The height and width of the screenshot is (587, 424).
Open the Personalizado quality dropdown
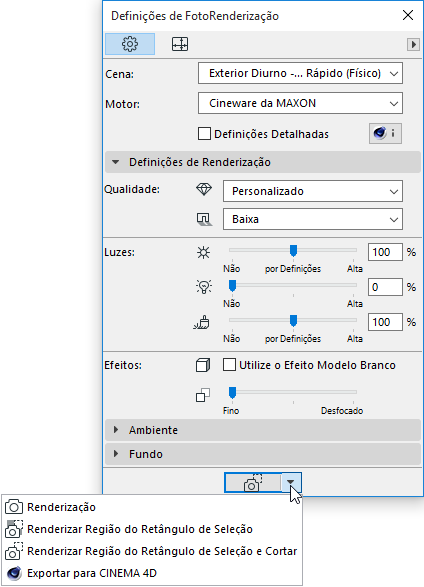pyautogui.click(x=313, y=191)
